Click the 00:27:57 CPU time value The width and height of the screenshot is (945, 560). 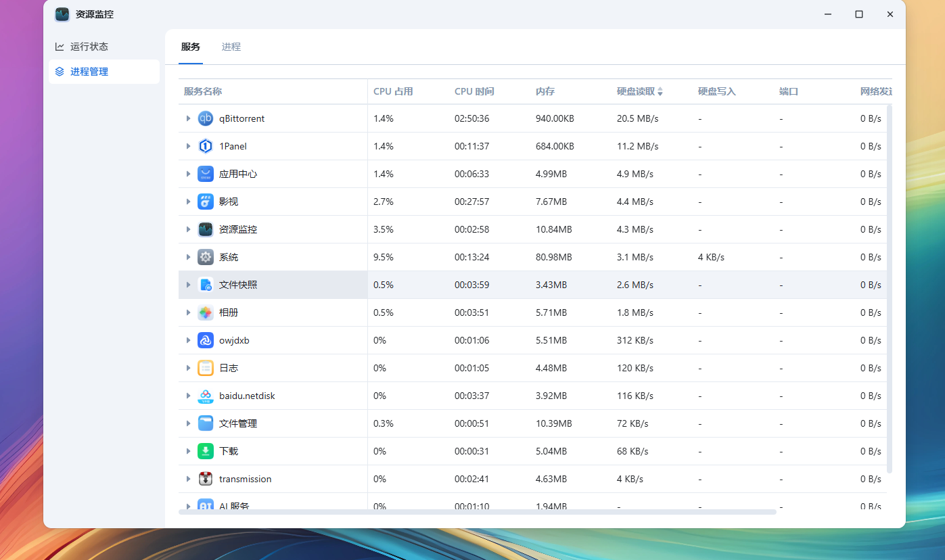pyautogui.click(x=472, y=202)
